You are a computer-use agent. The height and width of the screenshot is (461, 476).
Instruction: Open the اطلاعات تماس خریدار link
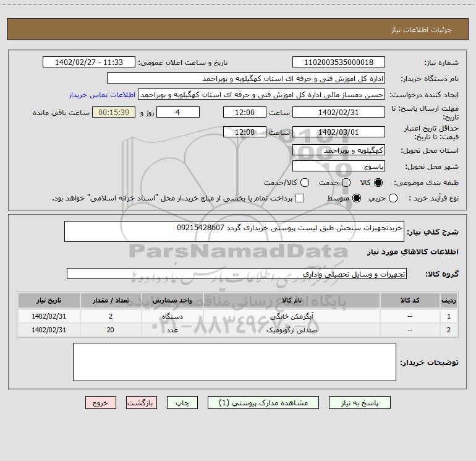(102, 95)
